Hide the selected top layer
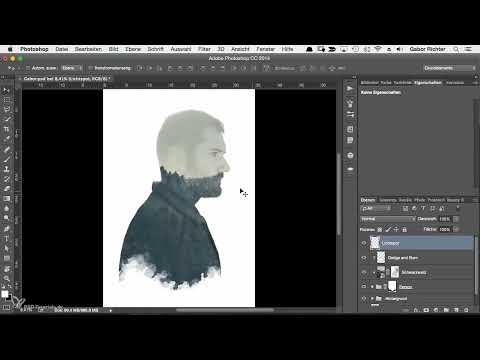 click(x=364, y=243)
